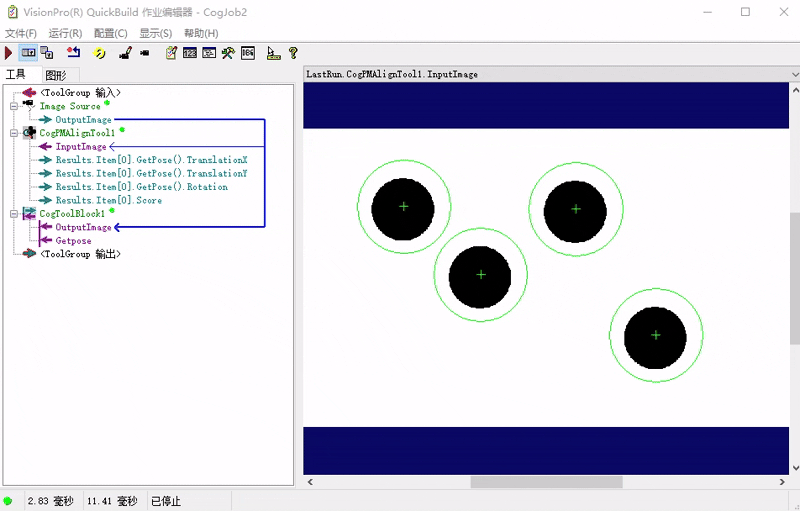The height and width of the screenshot is (511, 800).
Task: Select the Getpose input terminal
Action: [x=73, y=241]
